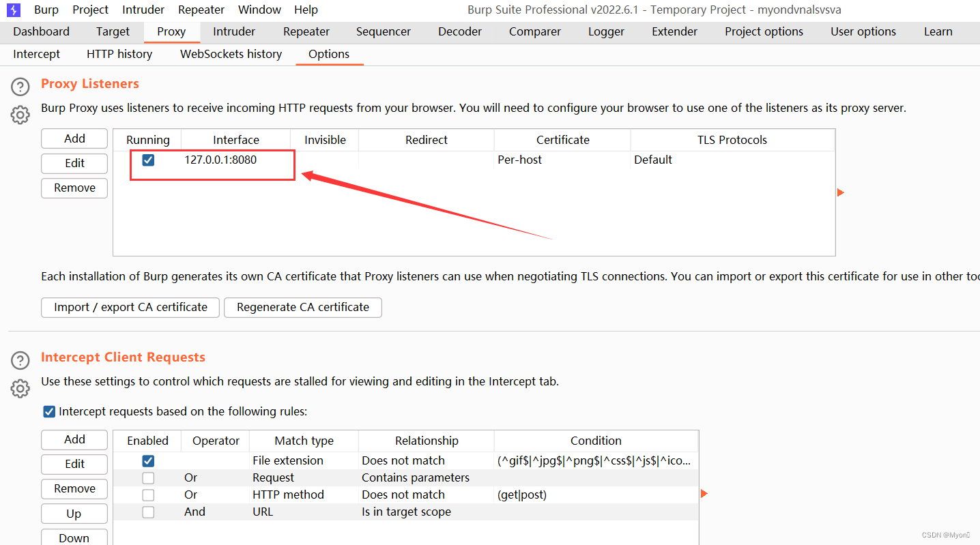Select the File extension rule row
This screenshot has height=545, width=980.
(x=406, y=460)
